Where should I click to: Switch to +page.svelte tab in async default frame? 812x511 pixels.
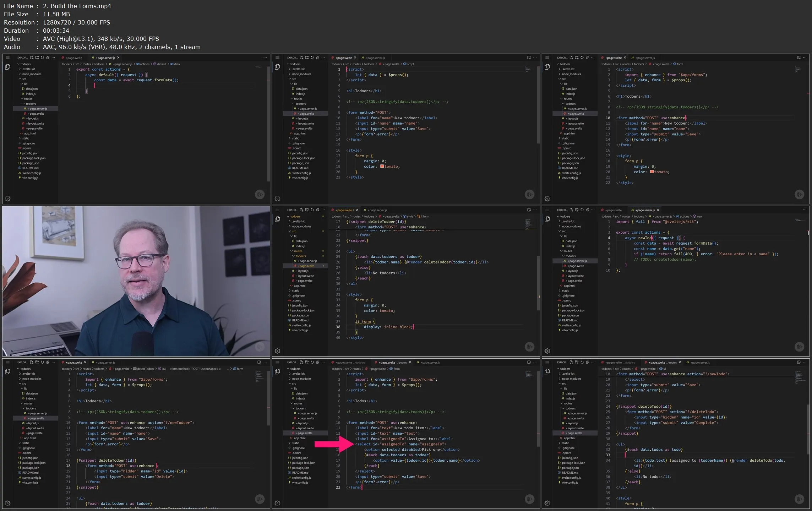point(72,58)
